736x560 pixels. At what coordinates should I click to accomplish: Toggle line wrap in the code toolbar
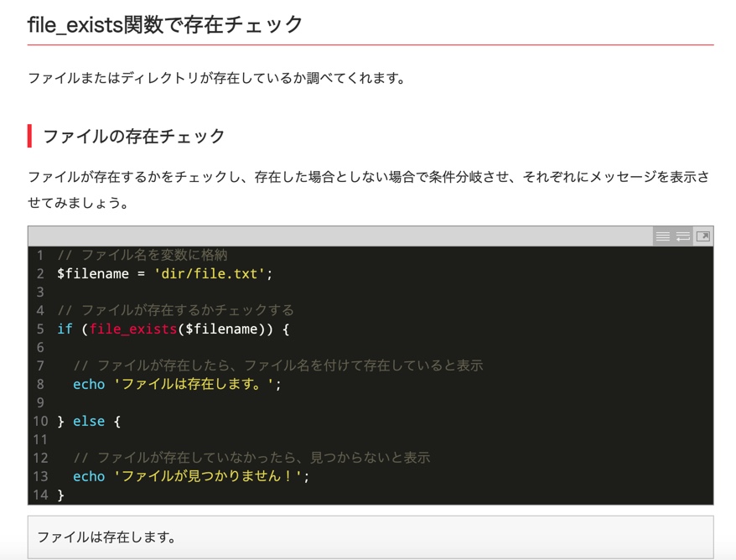[x=683, y=236]
